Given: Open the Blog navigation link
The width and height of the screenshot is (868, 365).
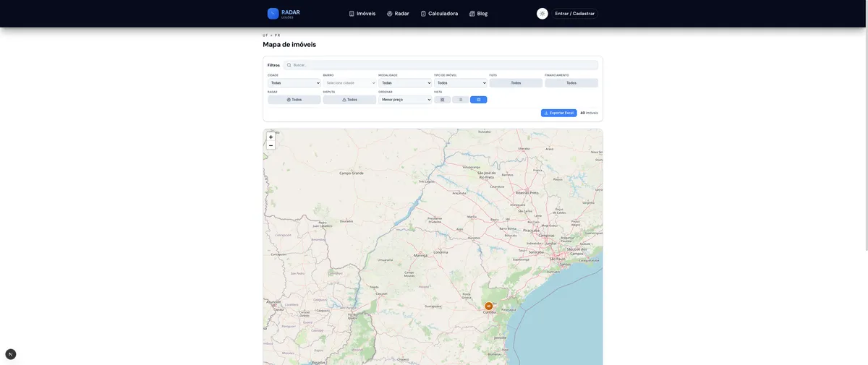Looking at the screenshot, I should (x=478, y=14).
